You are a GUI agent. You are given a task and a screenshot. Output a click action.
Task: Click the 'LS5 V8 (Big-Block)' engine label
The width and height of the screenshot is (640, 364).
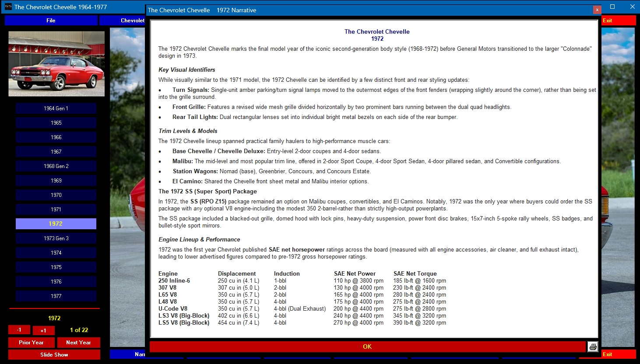[x=184, y=322]
